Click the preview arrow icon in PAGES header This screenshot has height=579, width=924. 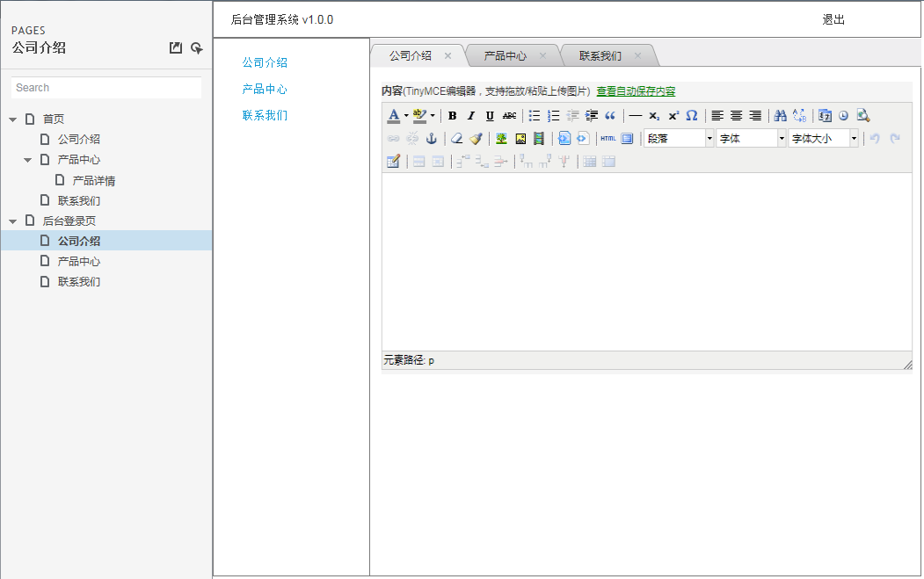point(197,47)
